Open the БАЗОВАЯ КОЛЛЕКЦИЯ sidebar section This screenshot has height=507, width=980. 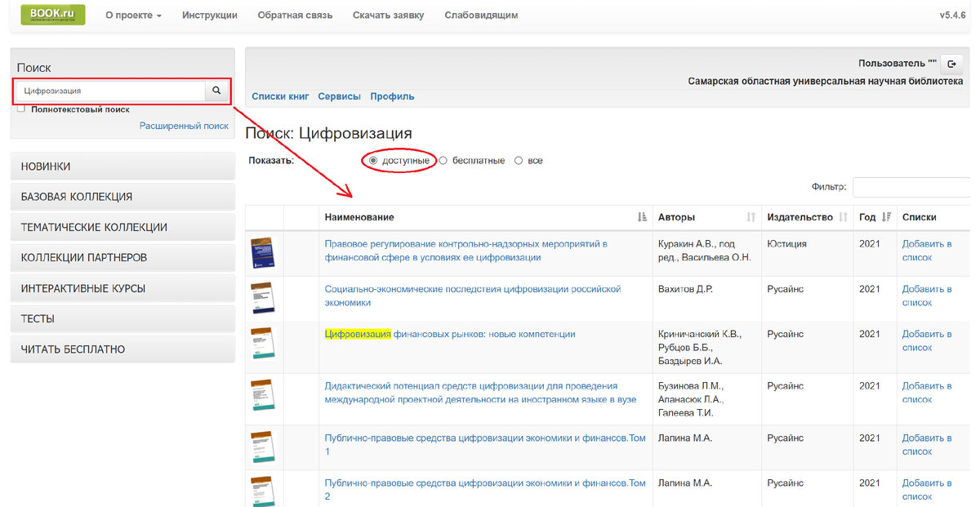[122, 197]
